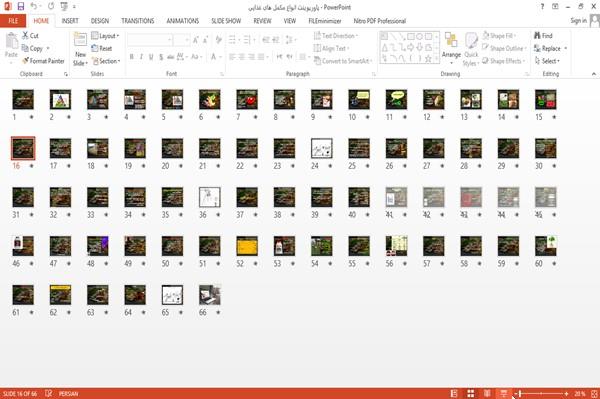This screenshot has width=600, height=399.
Task: Open the Select dropdown in Editing
Action: (x=547, y=61)
